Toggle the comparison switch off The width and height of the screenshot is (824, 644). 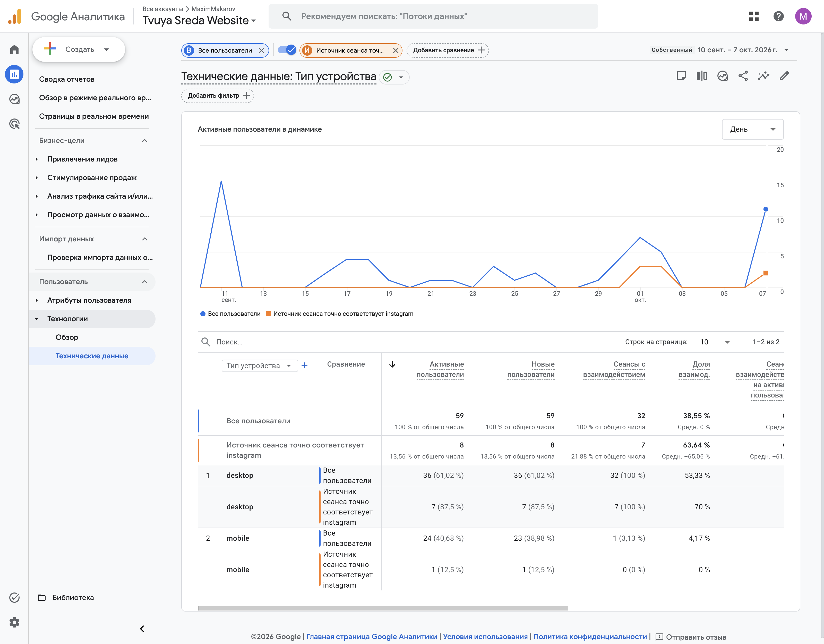tap(287, 50)
